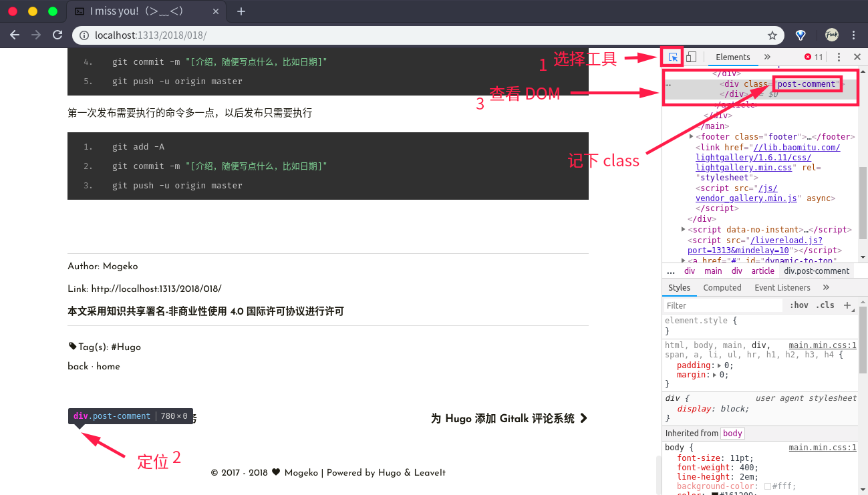Screen dimensions: 868x495
Task: Open the Elements tab
Action: [x=733, y=57]
